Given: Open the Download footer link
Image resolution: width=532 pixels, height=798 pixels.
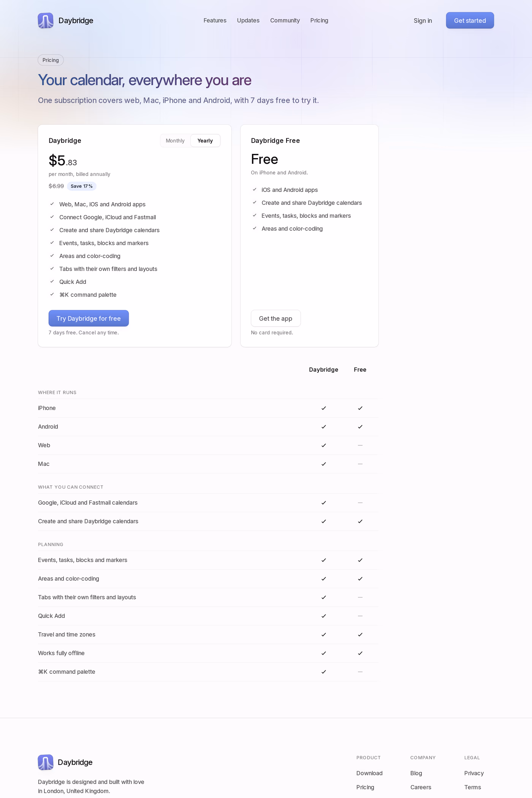Looking at the screenshot, I should (369, 773).
